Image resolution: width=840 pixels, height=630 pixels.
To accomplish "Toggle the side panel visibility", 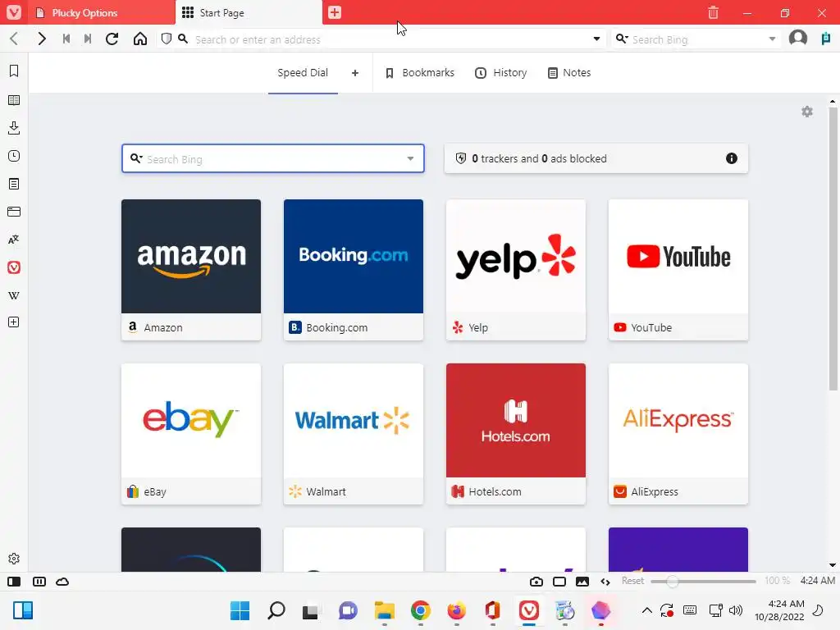I will coord(14,582).
